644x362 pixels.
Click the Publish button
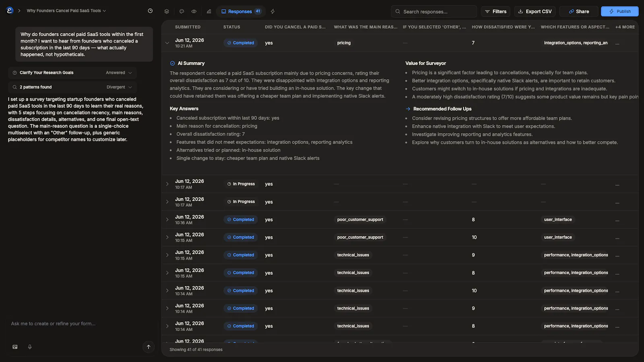point(620,11)
